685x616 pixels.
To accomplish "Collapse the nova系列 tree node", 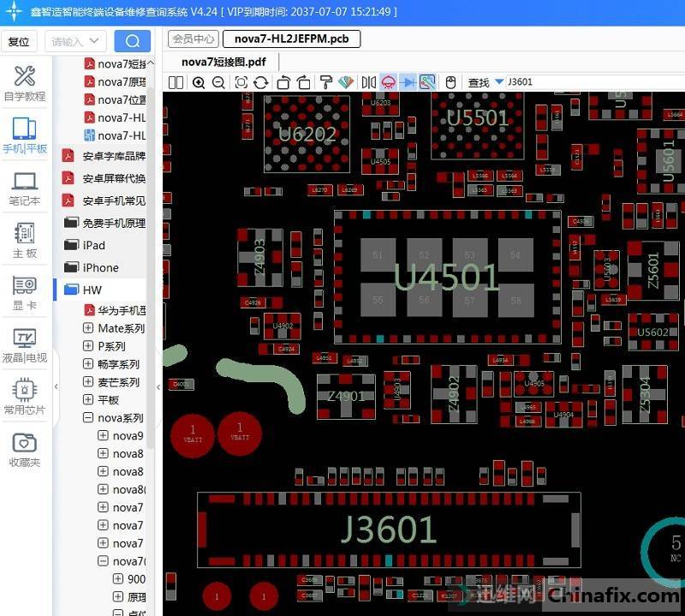I will point(88,418).
